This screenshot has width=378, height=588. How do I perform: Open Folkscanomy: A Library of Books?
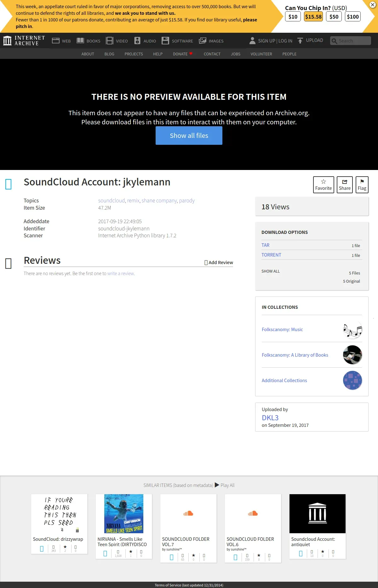coord(295,355)
